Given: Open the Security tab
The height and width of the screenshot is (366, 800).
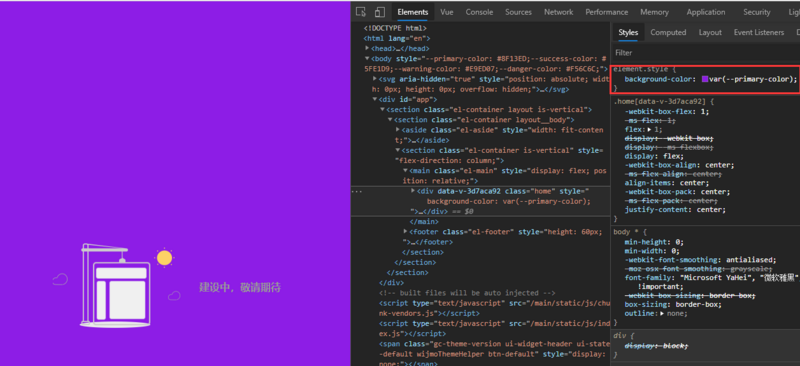Looking at the screenshot, I should tap(757, 12).
